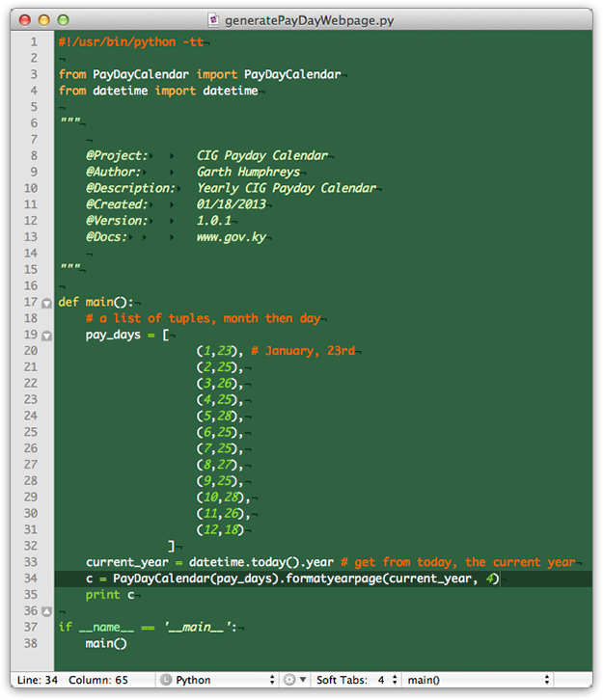Click the Python file icon in title bar

click(x=214, y=20)
